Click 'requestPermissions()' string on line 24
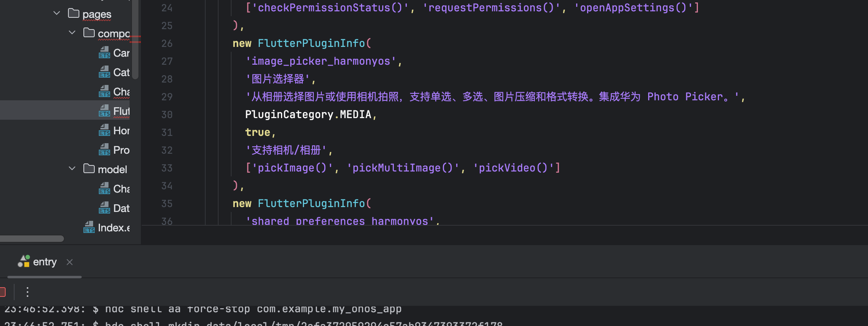This screenshot has width=868, height=326. 491,8
